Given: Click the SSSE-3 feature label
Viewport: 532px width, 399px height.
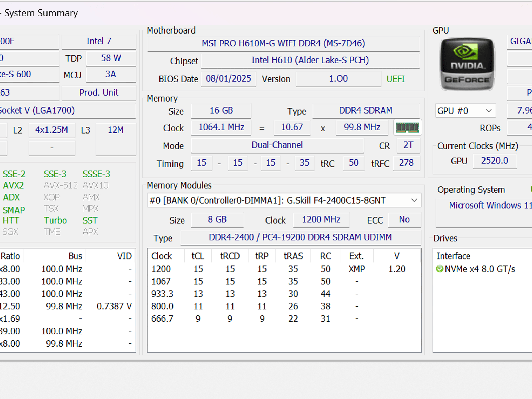Looking at the screenshot, I should click(x=96, y=174).
